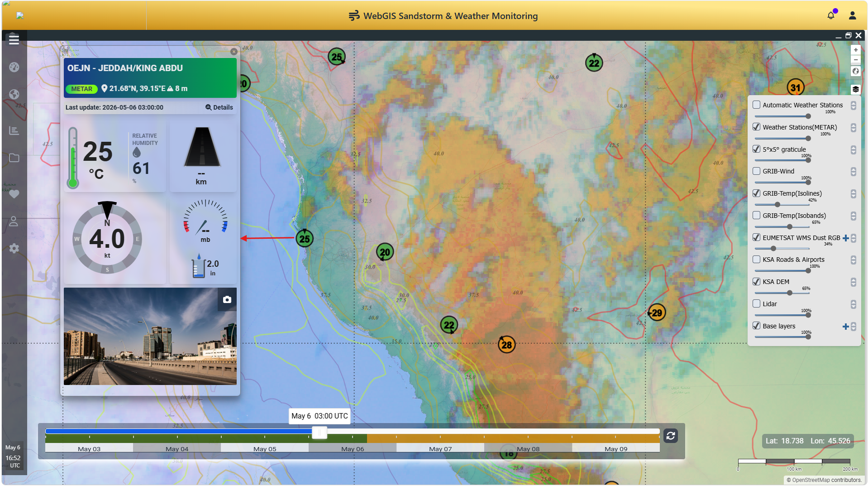Click reorder handle for 5°x5° graticule
The width and height of the screenshot is (868, 486).
853,150
